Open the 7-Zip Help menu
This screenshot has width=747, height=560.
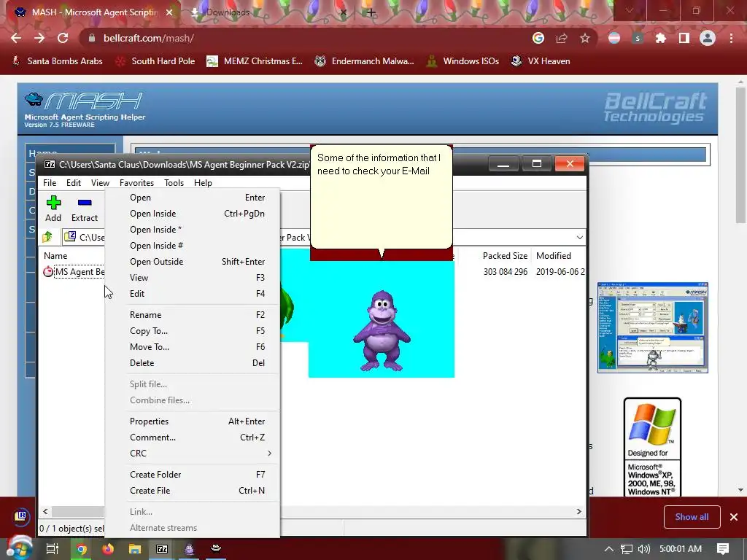[x=203, y=183]
